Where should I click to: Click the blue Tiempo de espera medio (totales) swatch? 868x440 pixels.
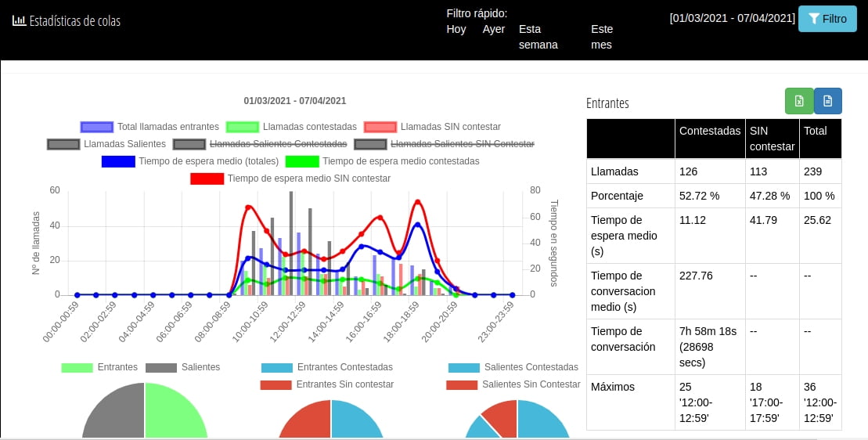117,161
